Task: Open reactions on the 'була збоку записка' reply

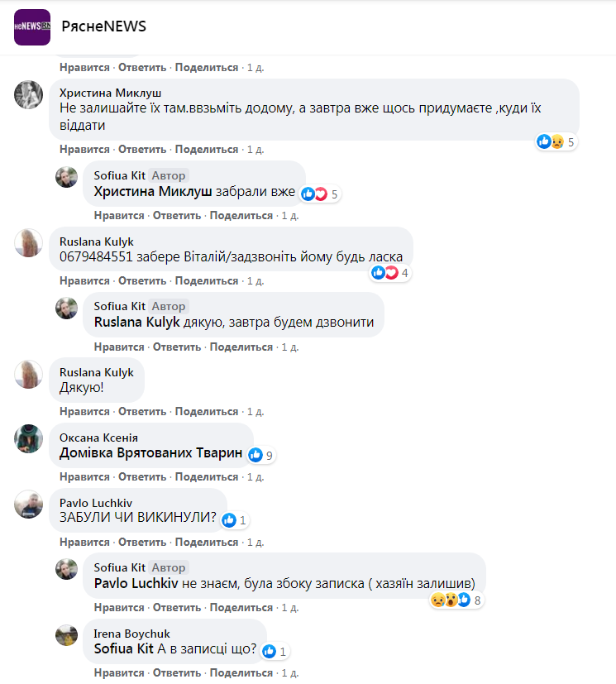Action: click(456, 600)
